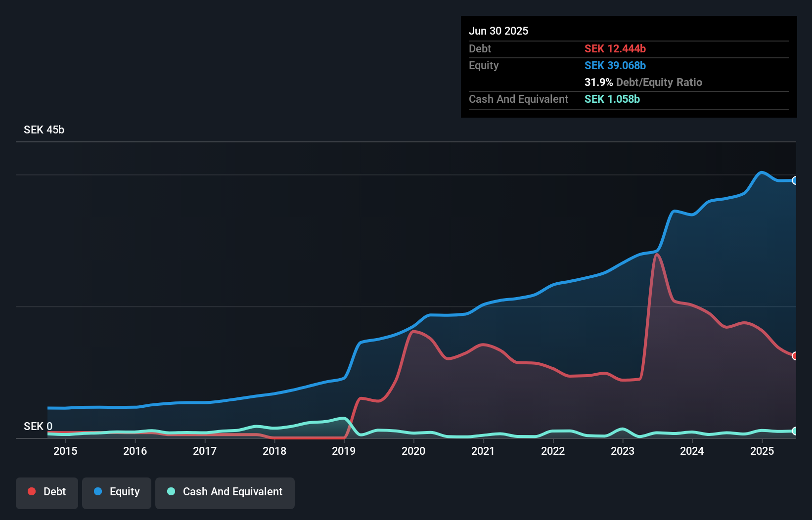Select the teal cash endpoint marker on the chart

point(795,431)
